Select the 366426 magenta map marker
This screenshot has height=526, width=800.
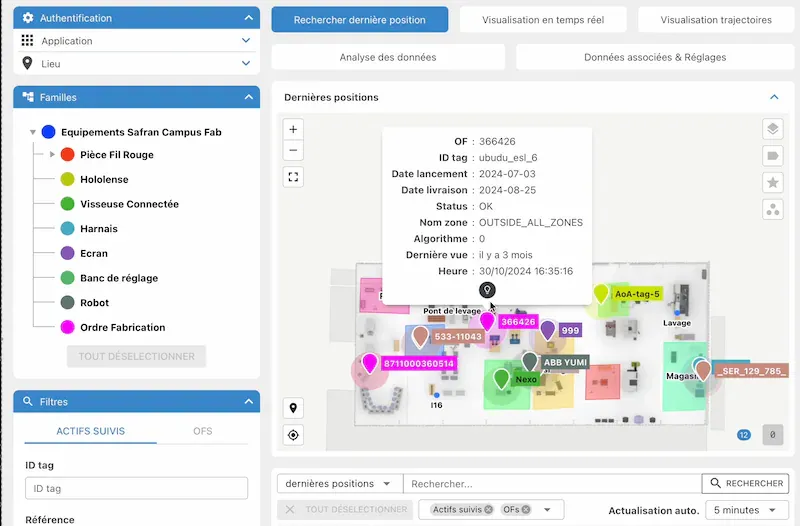click(488, 321)
